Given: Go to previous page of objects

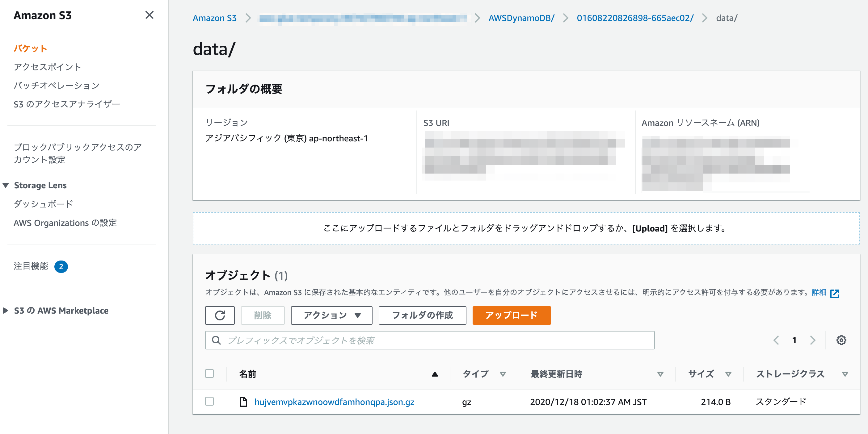Looking at the screenshot, I should click(776, 340).
